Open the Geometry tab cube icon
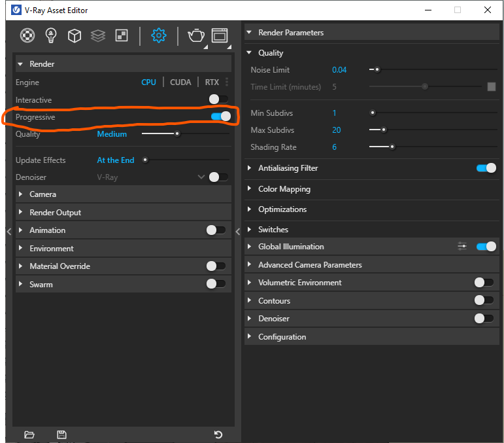 [75, 35]
